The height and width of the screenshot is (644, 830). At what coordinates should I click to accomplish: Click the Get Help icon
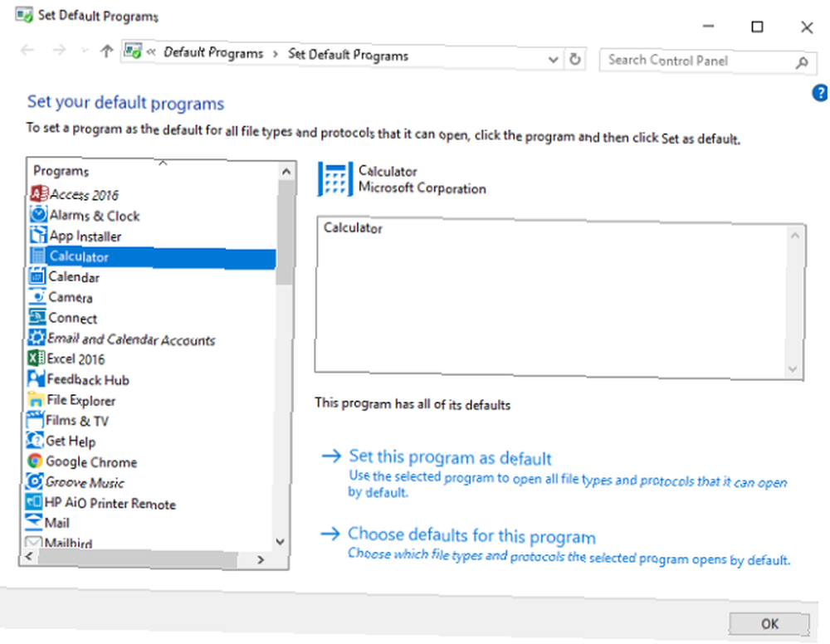35,440
